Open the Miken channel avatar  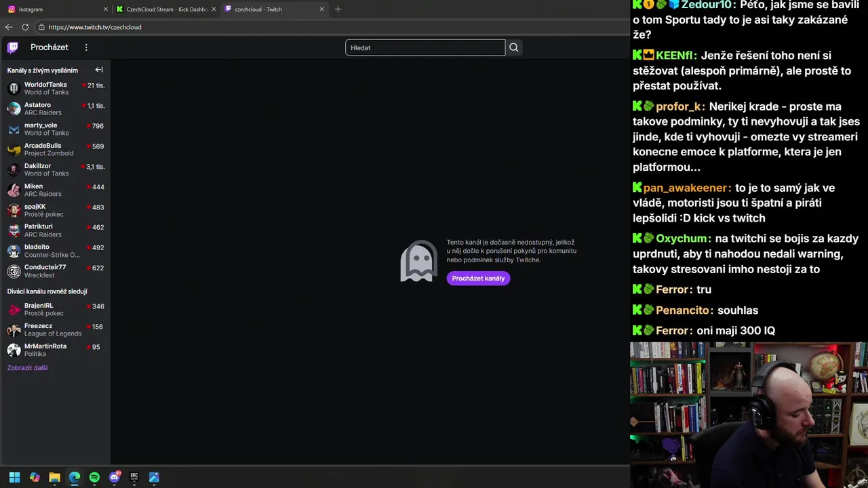pos(14,190)
